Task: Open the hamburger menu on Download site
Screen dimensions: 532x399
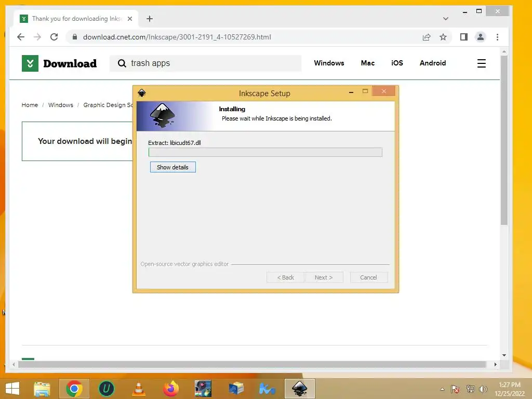Action: [482, 63]
